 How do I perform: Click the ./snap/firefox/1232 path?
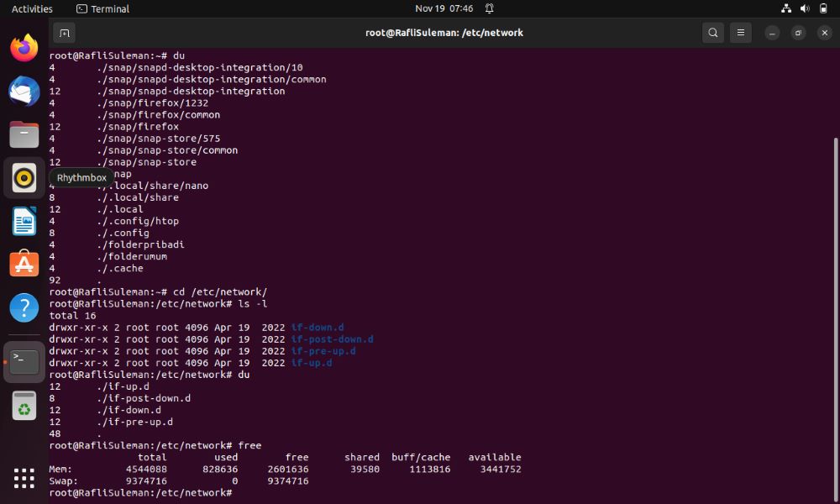(153, 102)
